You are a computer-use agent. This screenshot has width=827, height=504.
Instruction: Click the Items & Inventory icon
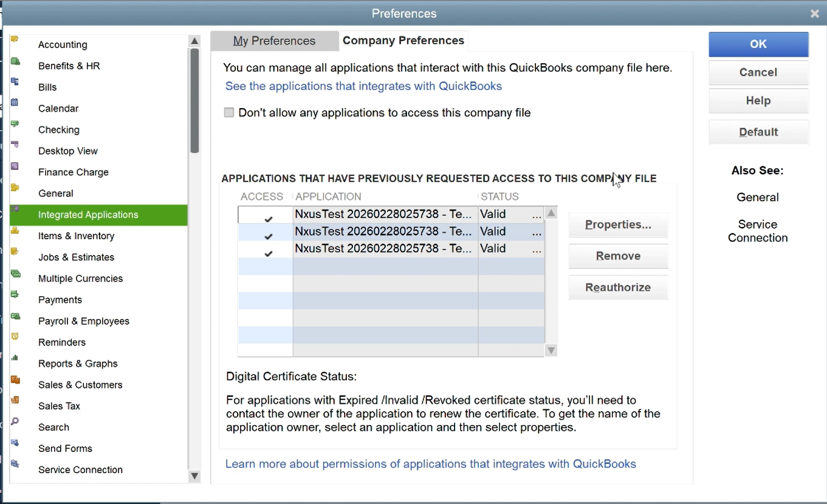[x=15, y=231]
